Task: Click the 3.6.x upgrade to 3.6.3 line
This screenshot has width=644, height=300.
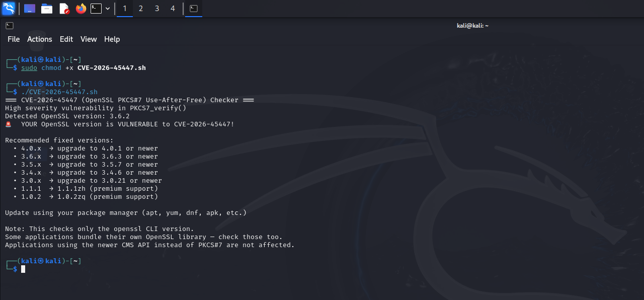Action: [x=86, y=156]
